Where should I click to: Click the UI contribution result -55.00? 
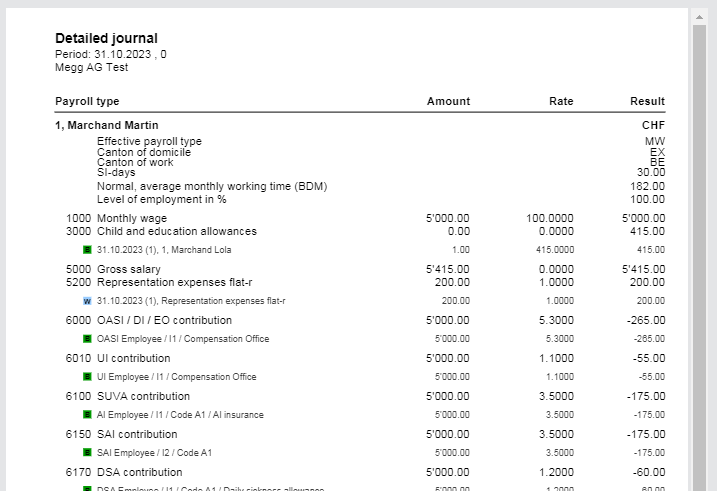click(x=649, y=358)
